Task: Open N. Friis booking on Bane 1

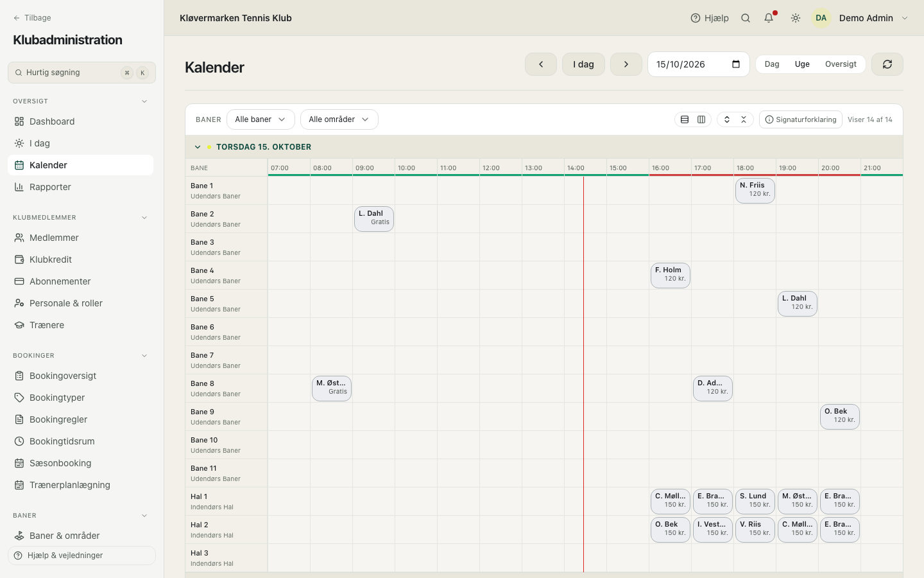Action: point(755,191)
